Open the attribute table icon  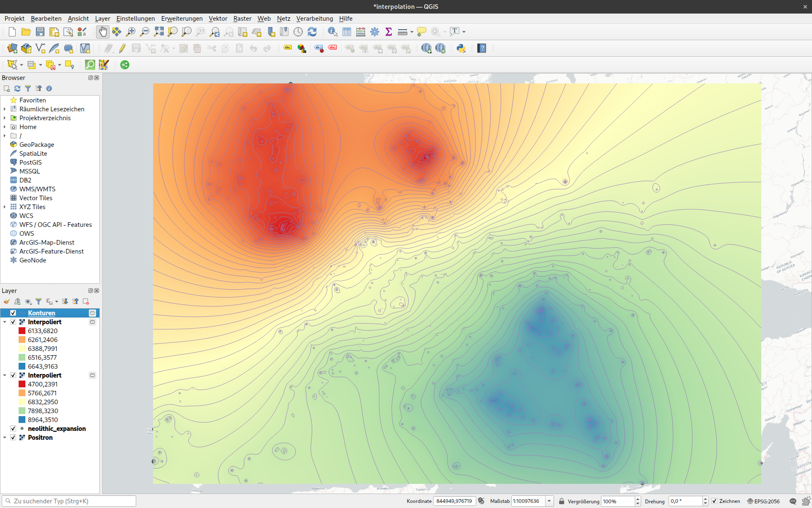347,32
